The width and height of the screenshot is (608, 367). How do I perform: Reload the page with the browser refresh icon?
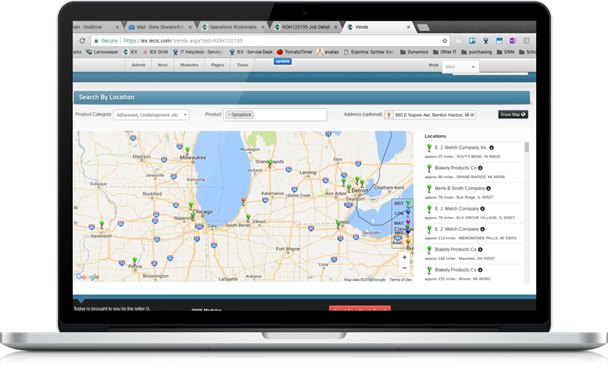(x=82, y=41)
